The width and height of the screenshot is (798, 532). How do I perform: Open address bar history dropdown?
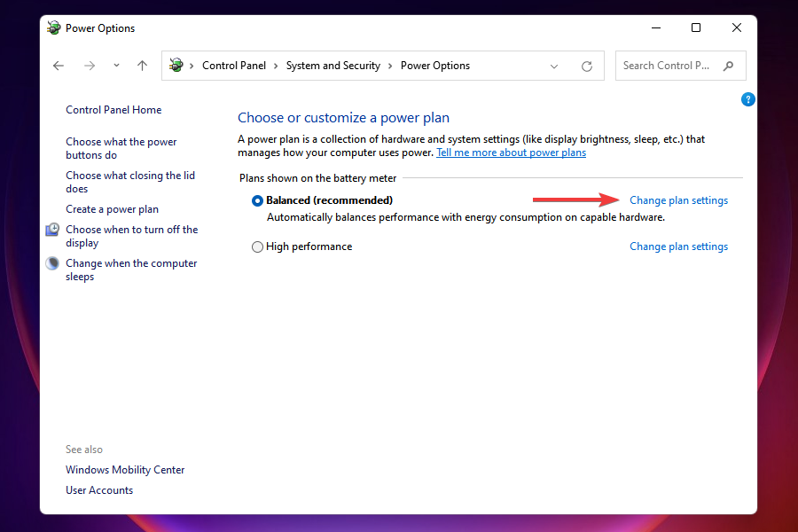coord(554,66)
